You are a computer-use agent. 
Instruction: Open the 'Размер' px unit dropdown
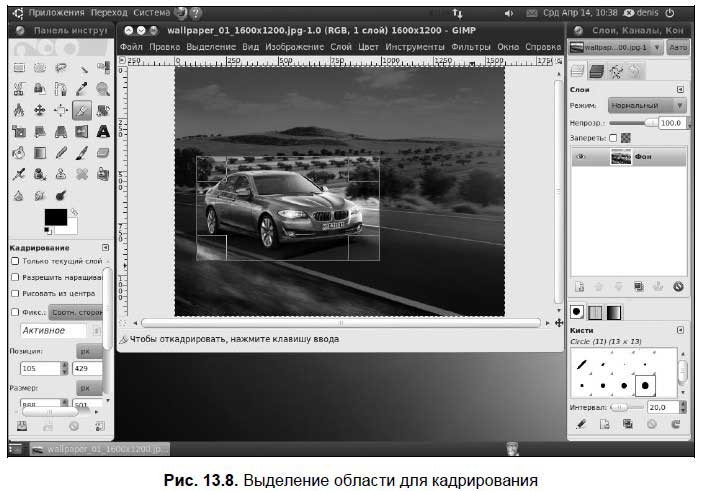pos(89,388)
